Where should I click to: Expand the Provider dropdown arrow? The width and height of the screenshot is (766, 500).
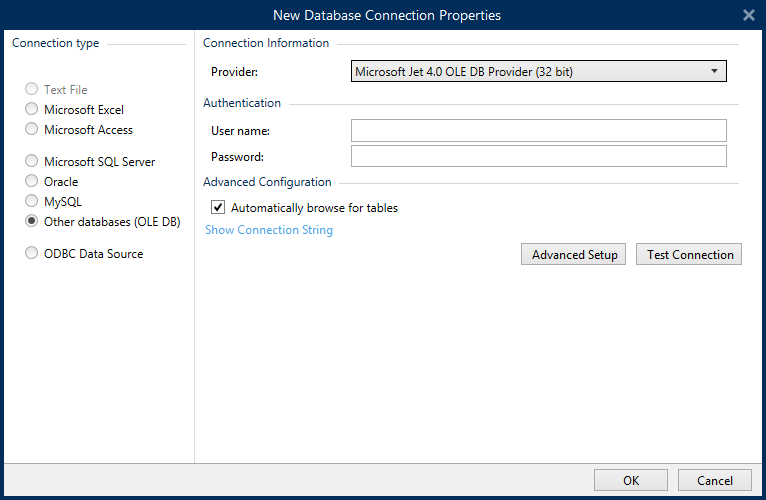pos(714,71)
